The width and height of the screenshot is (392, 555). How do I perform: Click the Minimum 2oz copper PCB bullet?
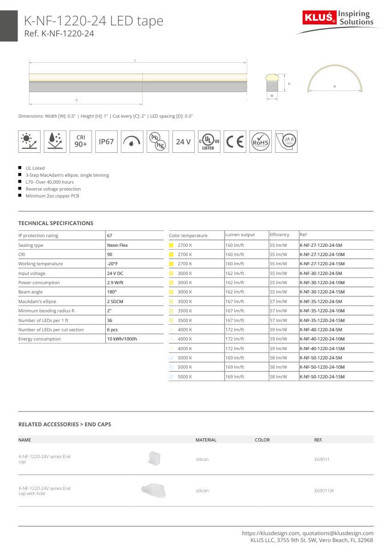(x=53, y=196)
